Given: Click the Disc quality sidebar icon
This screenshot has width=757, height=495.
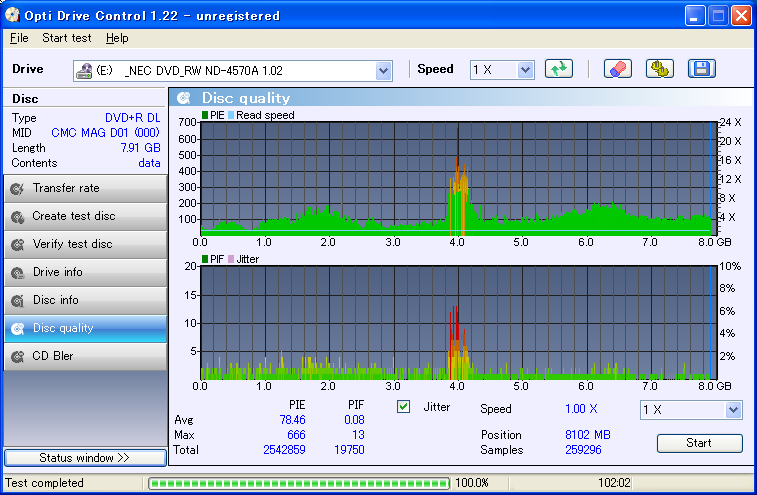Looking at the screenshot, I should (17, 329).
